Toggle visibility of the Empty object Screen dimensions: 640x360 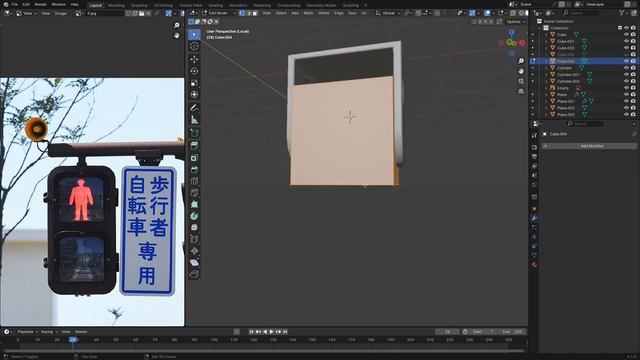coord(626,88)
